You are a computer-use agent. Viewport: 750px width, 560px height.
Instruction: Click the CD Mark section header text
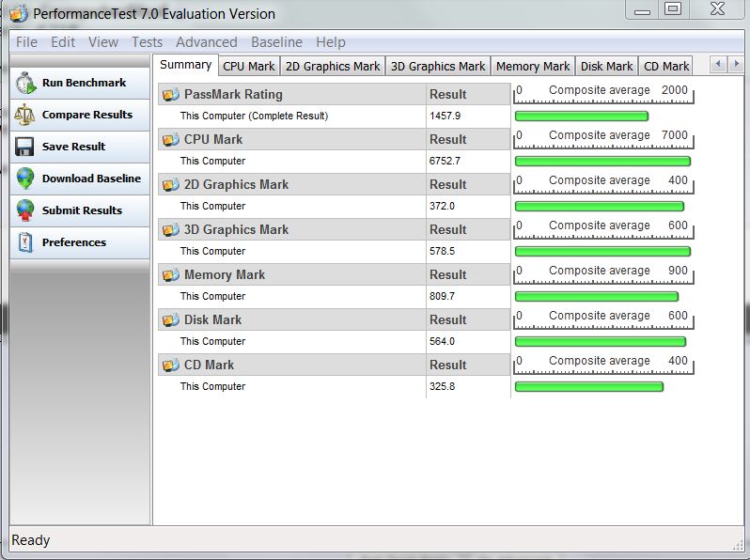[209, 366]
